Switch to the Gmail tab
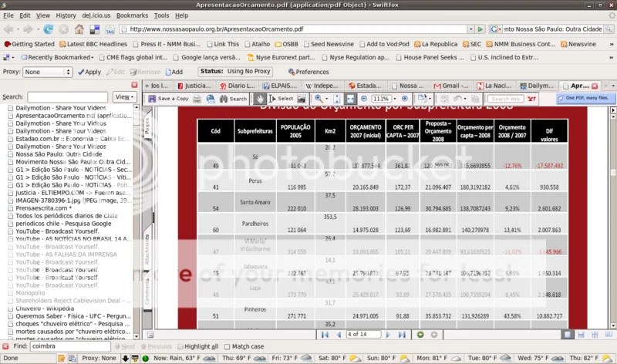This screenshot has width=617, height=364. pos(451,86)
